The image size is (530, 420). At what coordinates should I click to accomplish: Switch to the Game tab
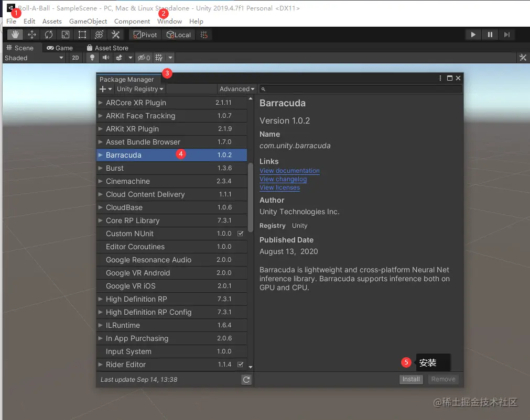pyautogui.click(x=60, y=48)
